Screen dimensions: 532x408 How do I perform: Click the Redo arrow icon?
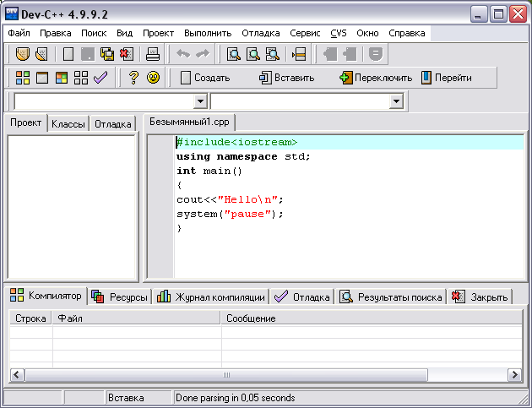203,54
